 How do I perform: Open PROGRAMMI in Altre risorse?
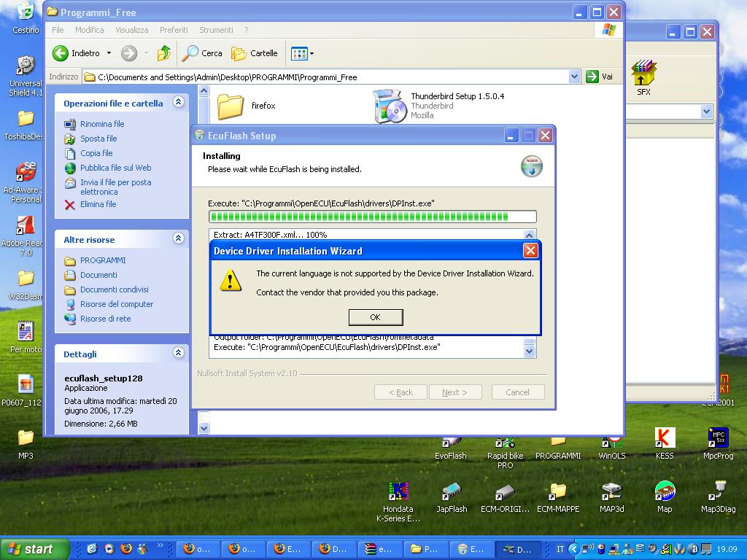point(103,260)
